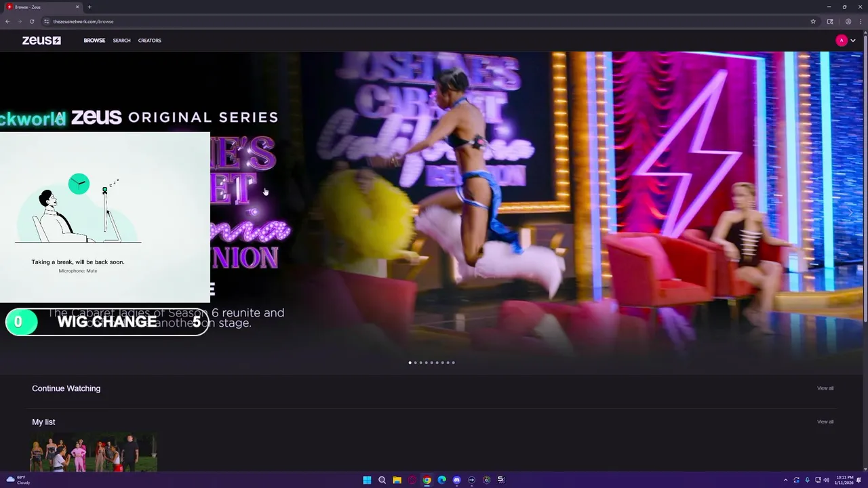The width and height of the screenshot is (868, 488).
Task: Open the Chrome three-dot menu
Action: pyautogui.click(x=860, y=21)
